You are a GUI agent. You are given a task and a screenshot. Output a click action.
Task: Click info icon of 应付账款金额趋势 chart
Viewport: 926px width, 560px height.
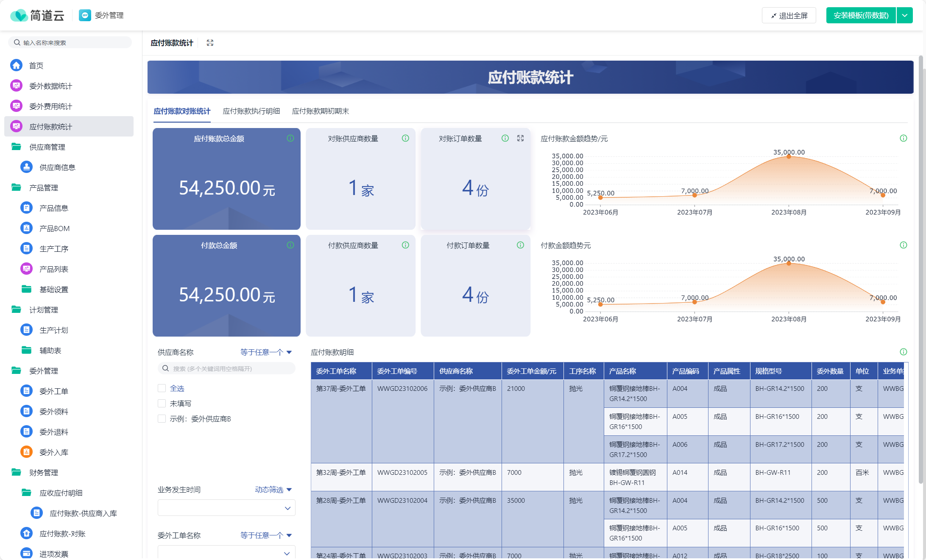[903, 138]
